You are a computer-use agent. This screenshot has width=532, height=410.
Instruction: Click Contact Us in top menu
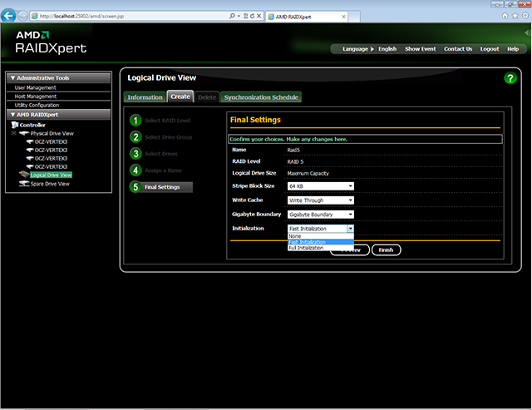click(x=458, y=49)
